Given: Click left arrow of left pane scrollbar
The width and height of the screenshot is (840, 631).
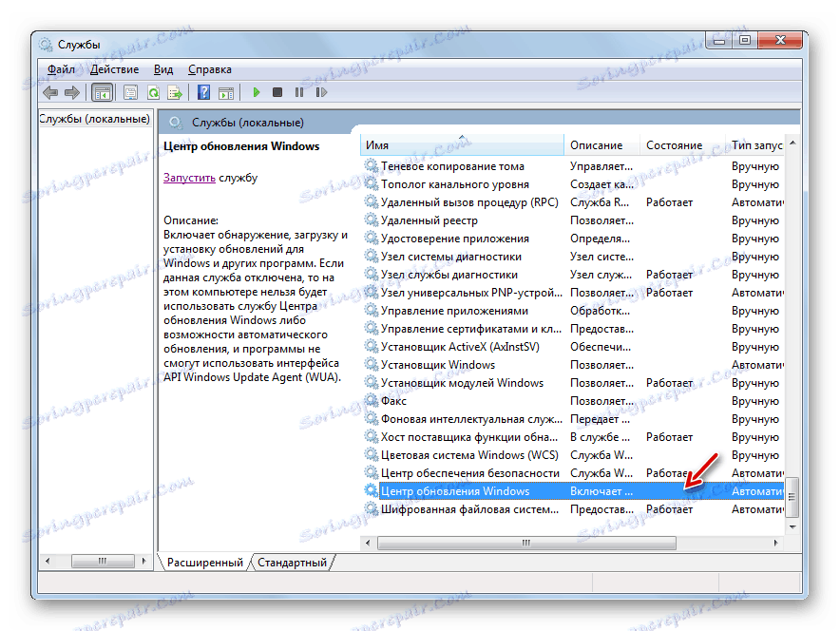Looking at the screenshot, I should point(48,562).
